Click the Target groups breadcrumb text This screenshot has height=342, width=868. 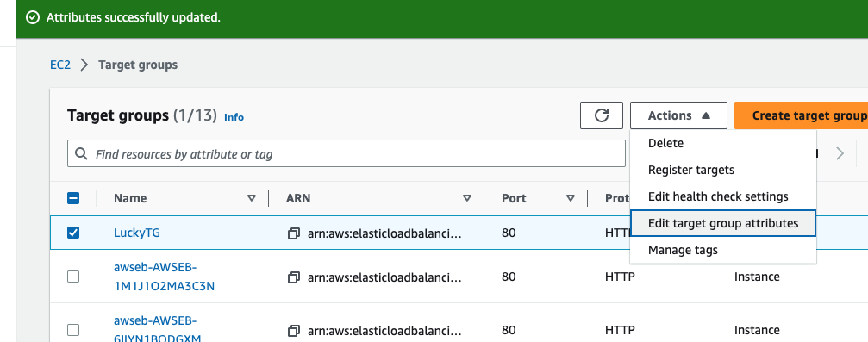pyautogui.click(x=138, y=65)
